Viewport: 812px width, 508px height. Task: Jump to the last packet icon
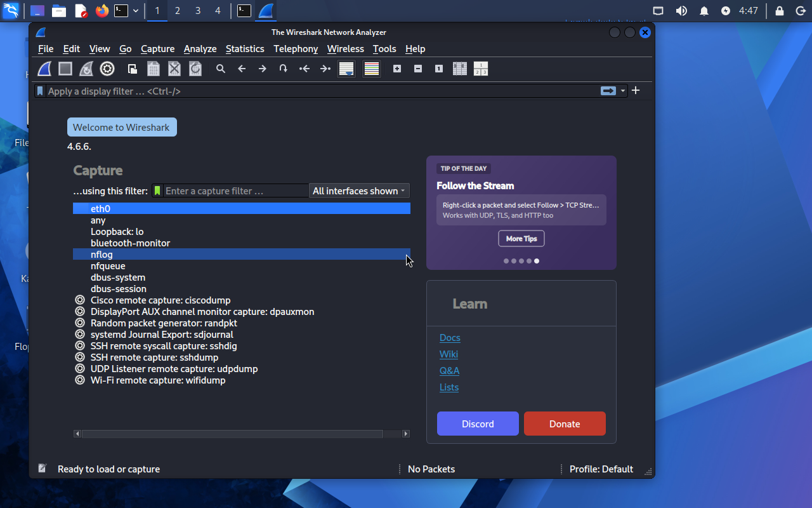point(325,69)
